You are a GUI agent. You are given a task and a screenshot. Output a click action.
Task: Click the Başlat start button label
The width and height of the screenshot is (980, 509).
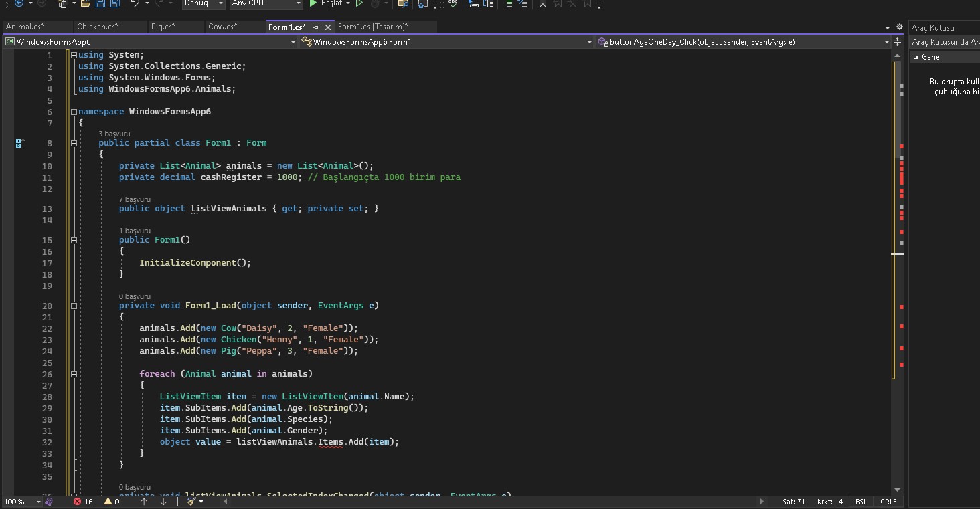(332, 3)
